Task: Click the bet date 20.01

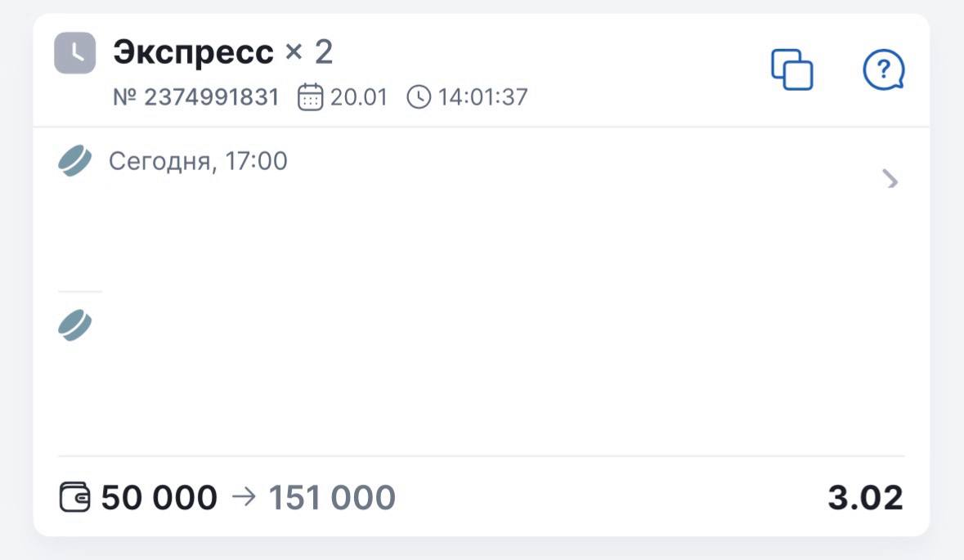Action: tap(358, 98)
